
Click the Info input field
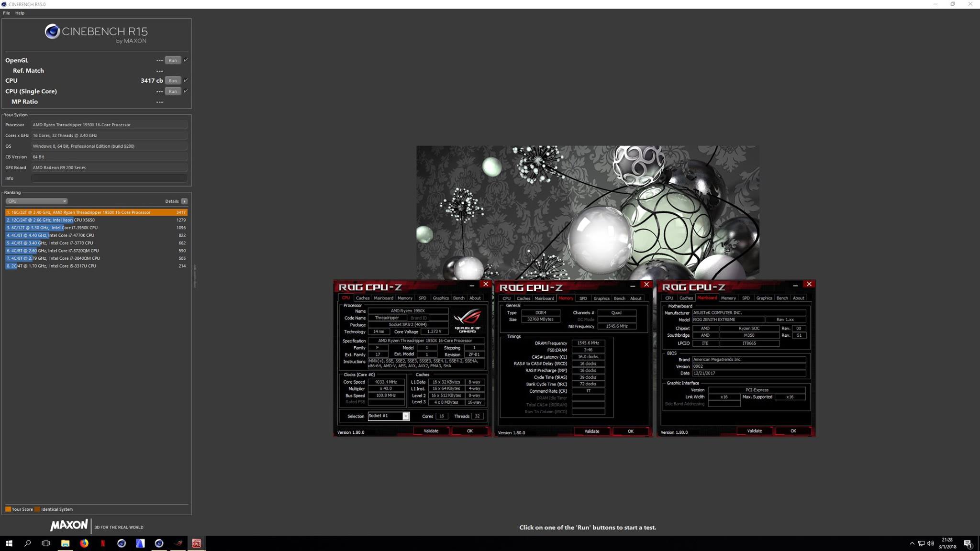pos(109,178)
